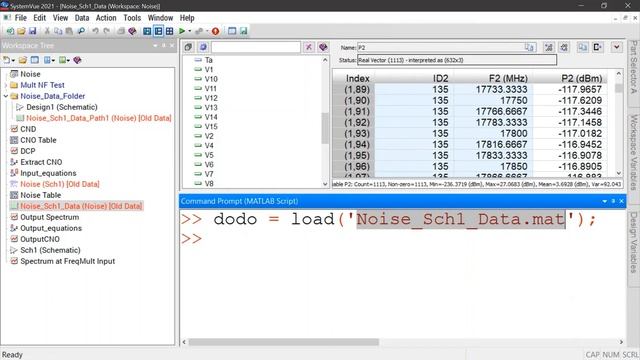This screenshot has width=640, height=360.
Task: Click the purple library icon in Workspace Tree toolbar
Action: [x=77, y=60]
